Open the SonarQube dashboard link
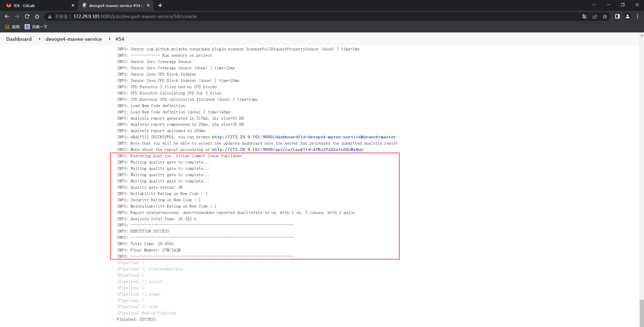Screen dimensions: 644x327 (304, 137)
